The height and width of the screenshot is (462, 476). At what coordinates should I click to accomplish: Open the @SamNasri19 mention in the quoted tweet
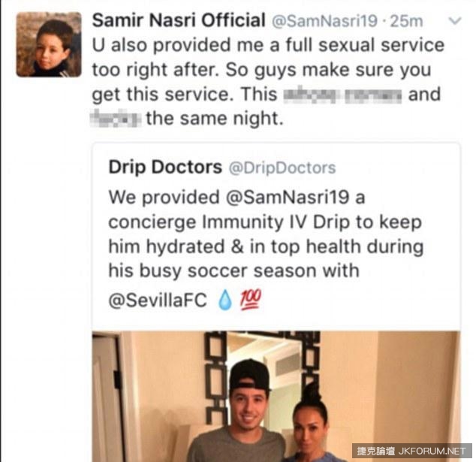pyautogui.click(x=288, y=198)
